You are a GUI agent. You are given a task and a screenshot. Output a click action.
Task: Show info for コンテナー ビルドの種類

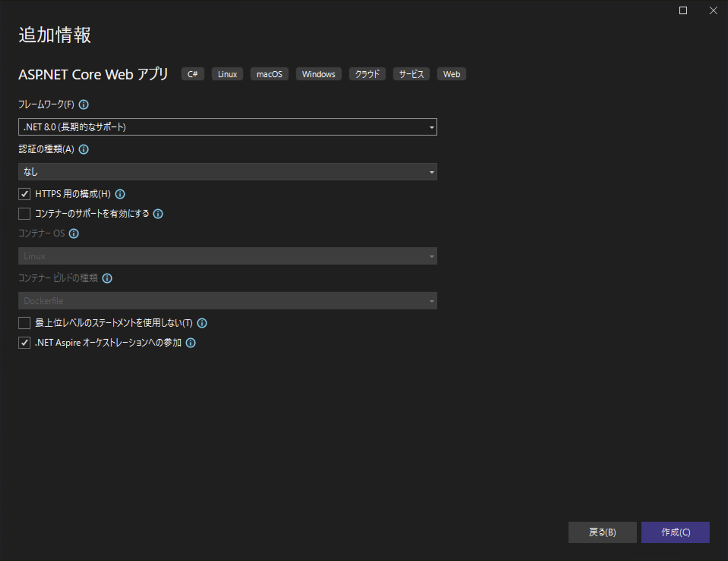pos(107,278)
